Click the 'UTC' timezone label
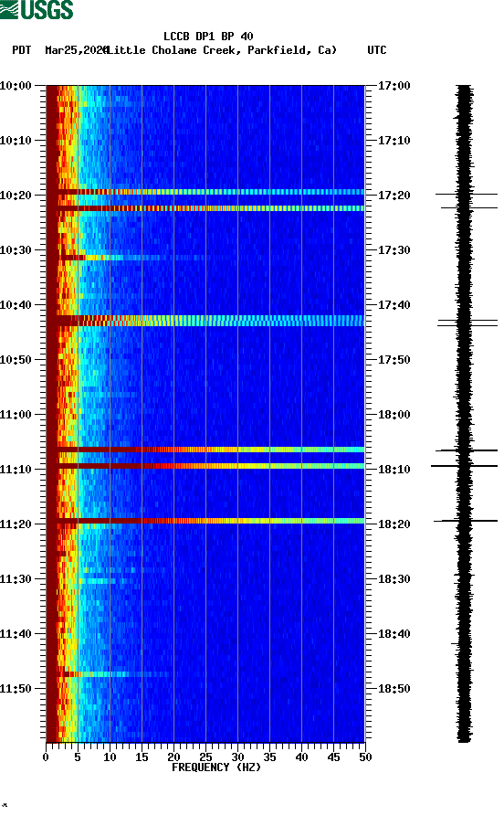 pos(377,50)
